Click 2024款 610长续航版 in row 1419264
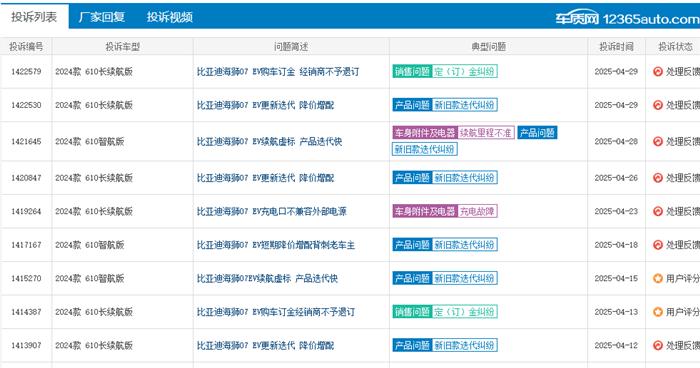Image resolution: width=700 pixels, height=368 pixels. 94,211
